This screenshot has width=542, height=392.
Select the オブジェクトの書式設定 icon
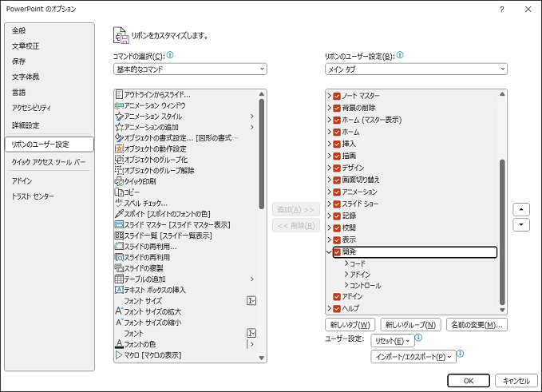(119, 138)
